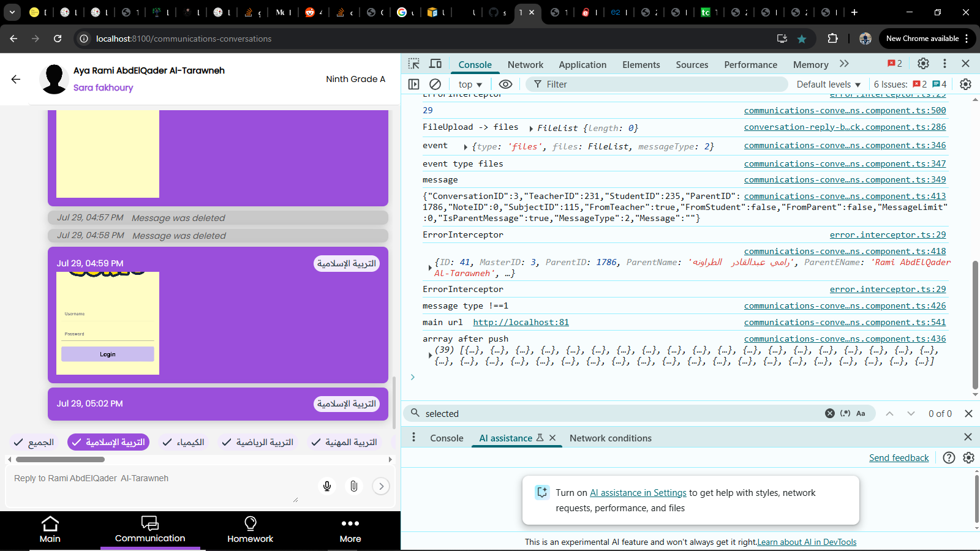Screen dimensions: 980x551
Task: Clear the console with the block icon
Action: (x=435, y=84)
